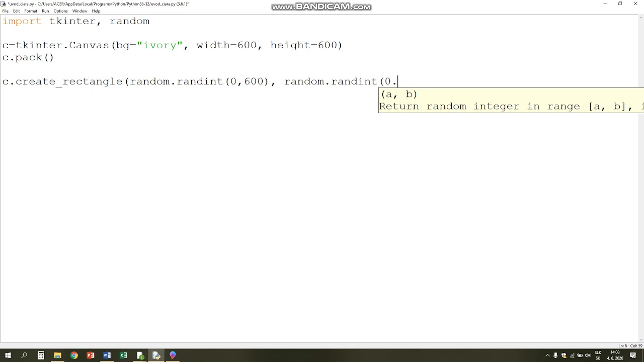
Task: Click the line 'import tkinter, random'
Action: coord(76,21)
